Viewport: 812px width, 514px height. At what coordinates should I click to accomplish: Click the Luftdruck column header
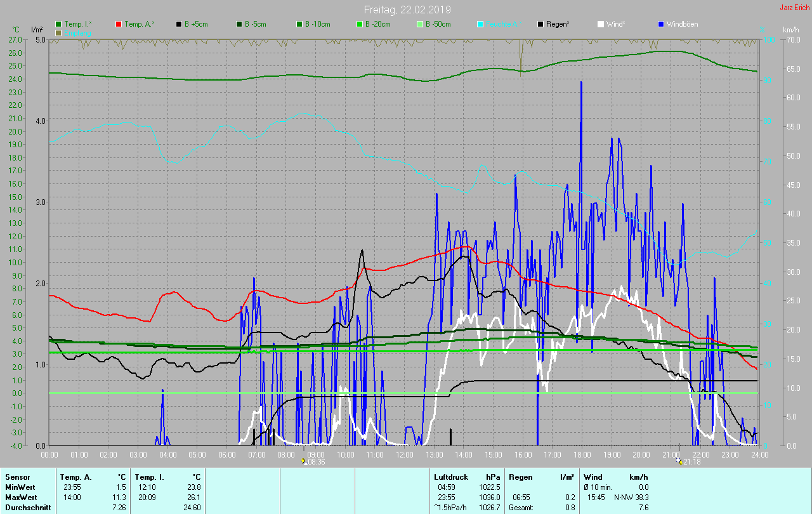pyautogui.click(x=451, y=477)
